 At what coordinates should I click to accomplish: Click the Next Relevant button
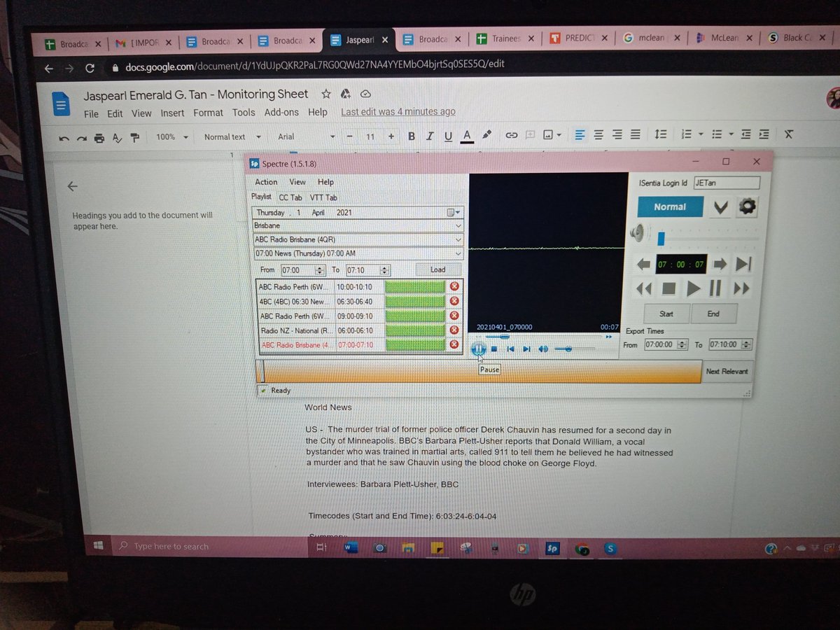(x=727, y=371)
